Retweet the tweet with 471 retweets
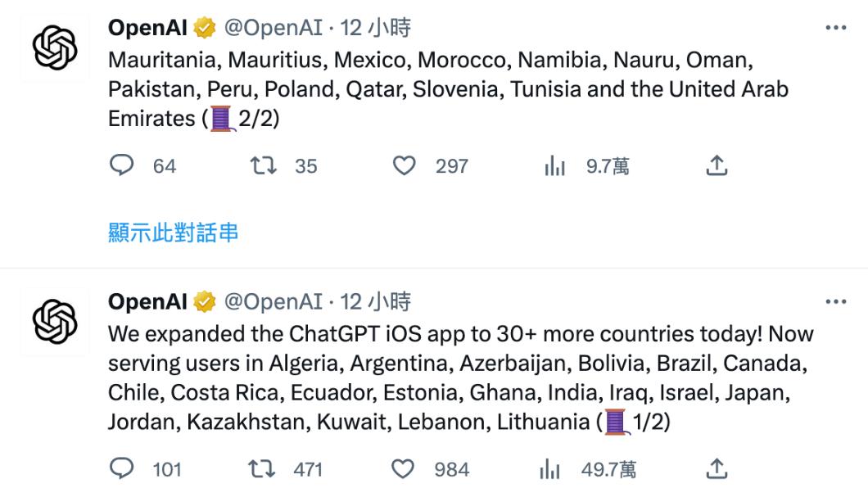868x488 pixels. coord(263,469)
